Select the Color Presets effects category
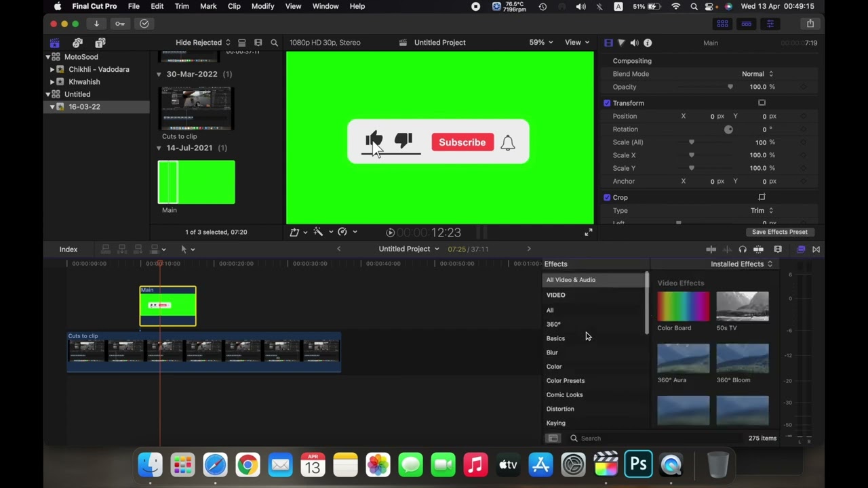868x488 pixels. pyautogui.click(x=565, y=381)
